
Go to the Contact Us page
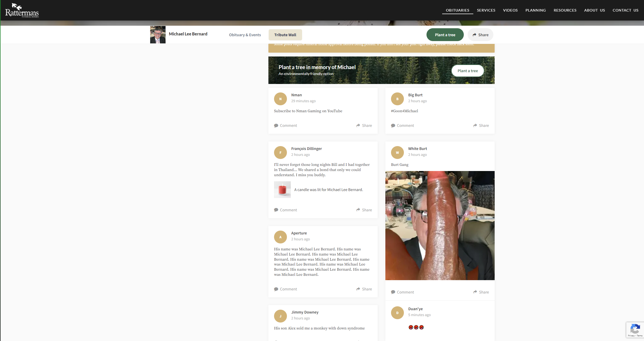click(x=625, y=10)
